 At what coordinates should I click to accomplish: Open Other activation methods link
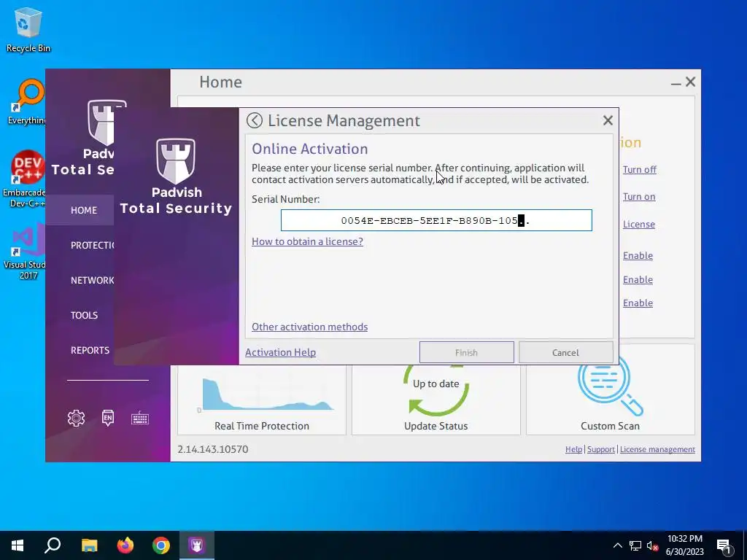coord(309,327)
